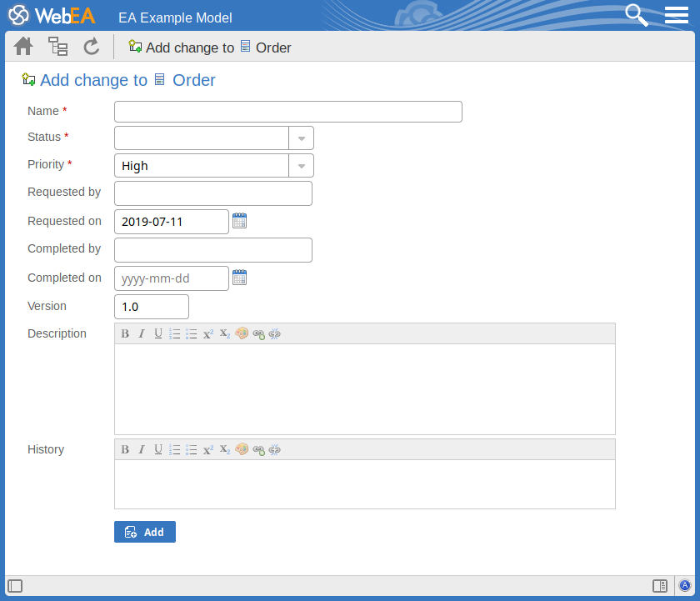Click the Name input field
Viewport: 700px width, 601px height.
287,112
